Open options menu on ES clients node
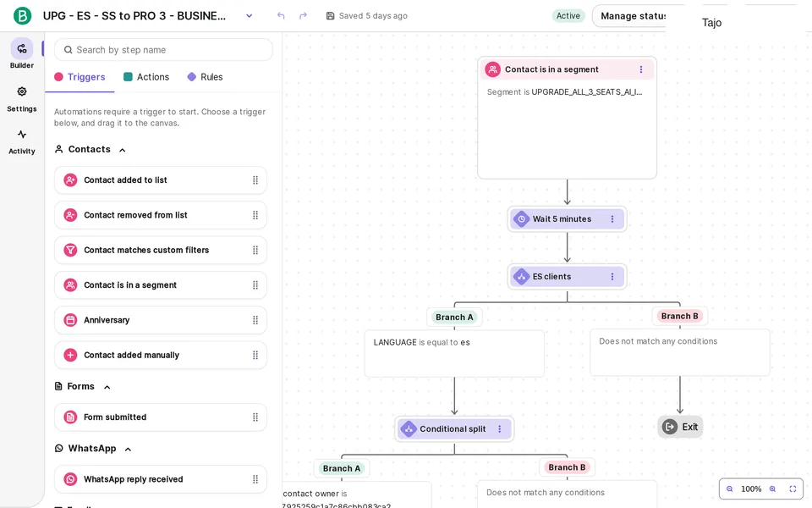Screen dimensions: 812x508 (612, 276)
